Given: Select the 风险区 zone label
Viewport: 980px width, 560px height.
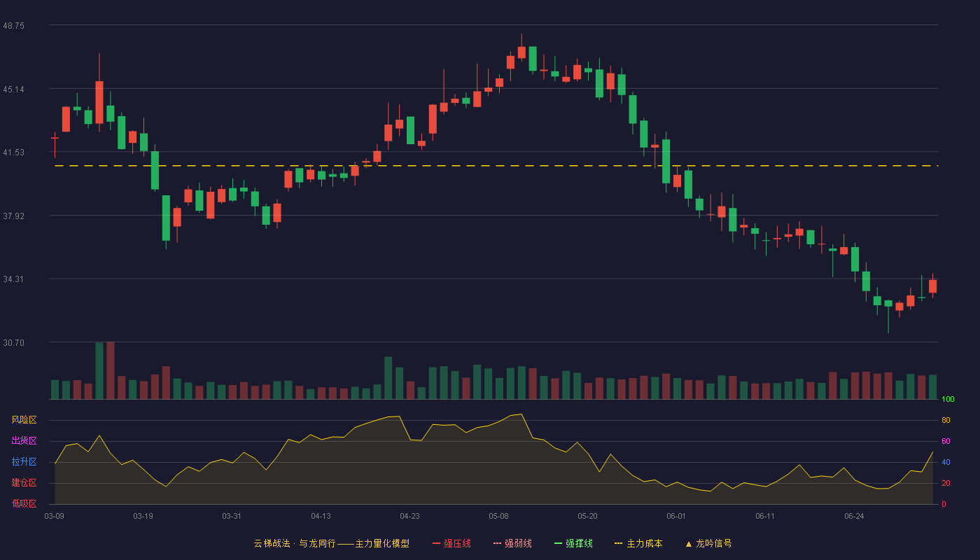Looking at the screenshot, I should pyautogui.click(x=24, y=420).
